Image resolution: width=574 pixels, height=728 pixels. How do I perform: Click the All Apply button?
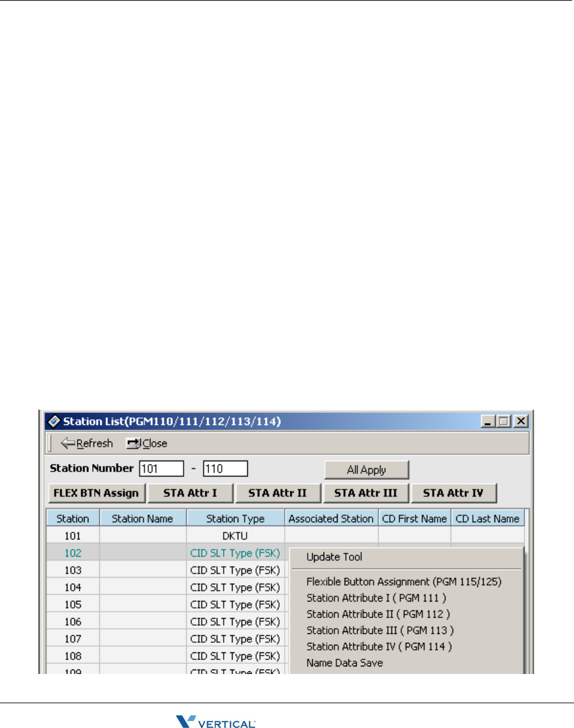pos(366,470)
